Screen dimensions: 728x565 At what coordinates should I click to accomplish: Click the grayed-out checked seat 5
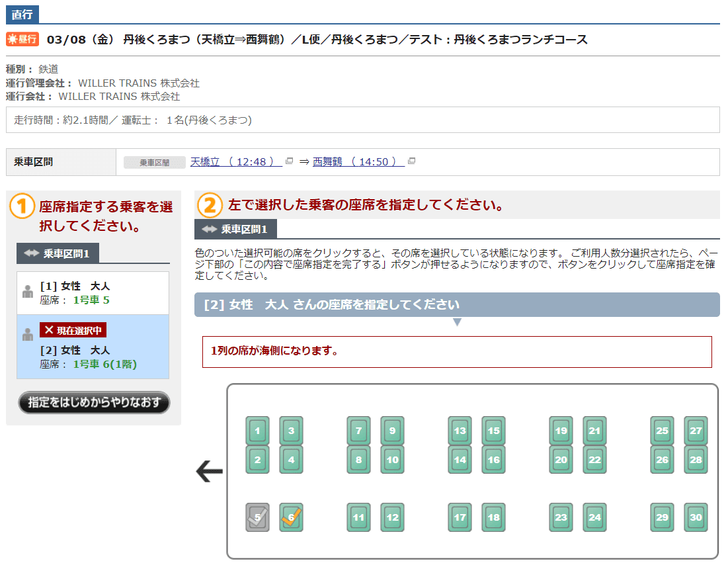point(257,517)
